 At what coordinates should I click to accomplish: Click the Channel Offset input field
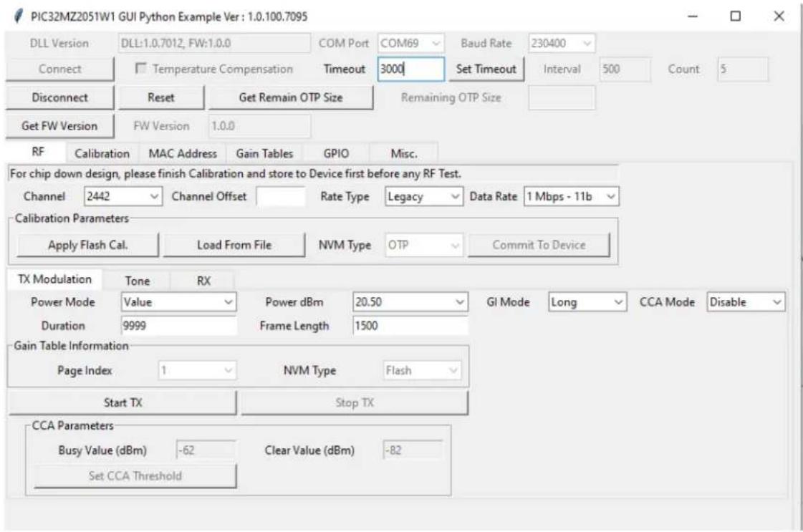click(x=281, y=196)
